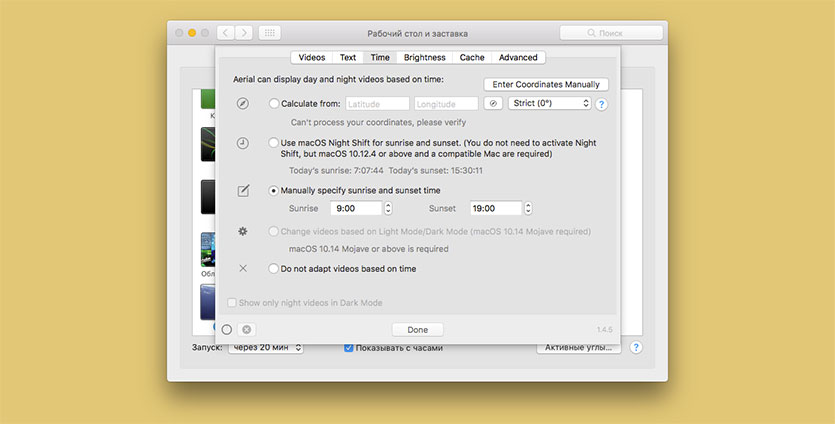Open the Strict (0°) dropdown
This screenshot has height=424, width=835.
(x=551, y=104)
